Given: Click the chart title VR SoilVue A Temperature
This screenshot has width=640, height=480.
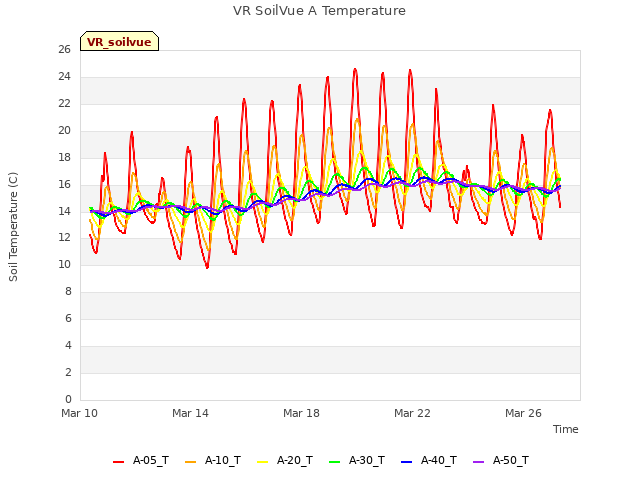Looking at the screenshot, I should (x=319, y=11).
